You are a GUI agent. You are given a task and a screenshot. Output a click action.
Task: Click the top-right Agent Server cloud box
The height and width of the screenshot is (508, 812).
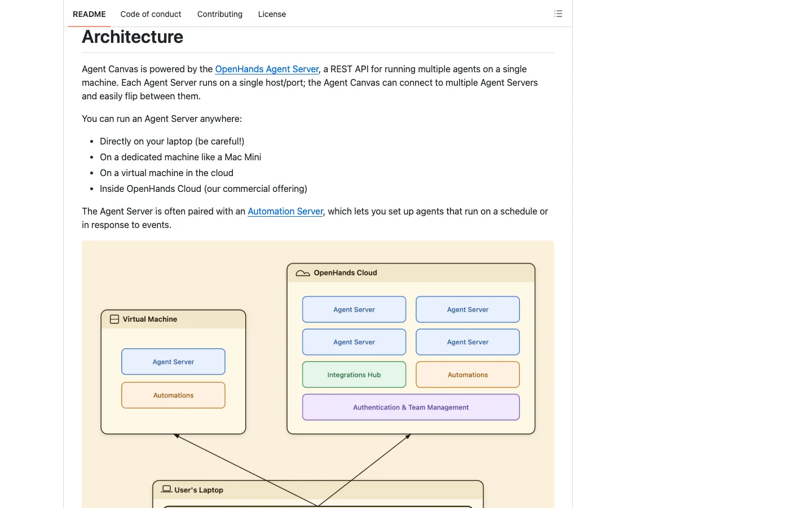(468, 309)
